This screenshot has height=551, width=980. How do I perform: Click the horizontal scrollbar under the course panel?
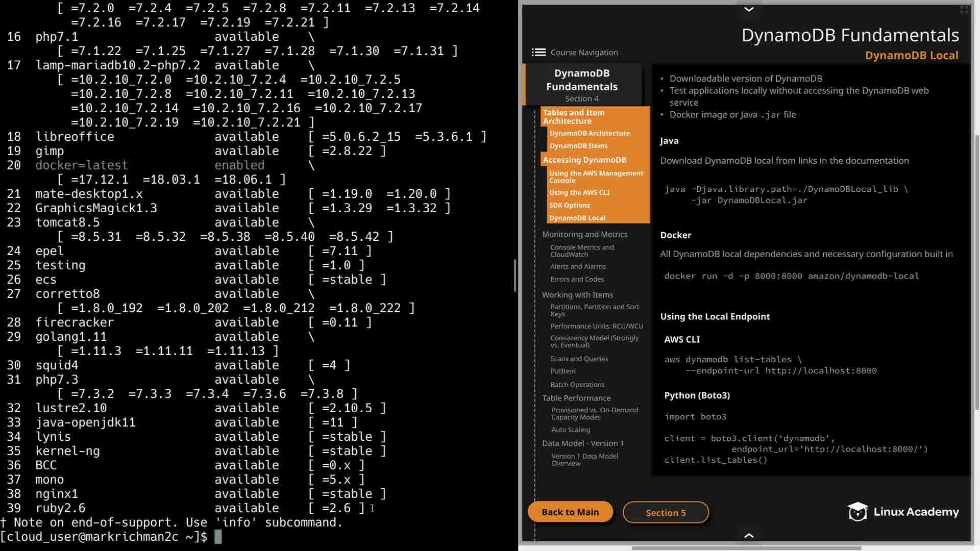tap(746, 548)
